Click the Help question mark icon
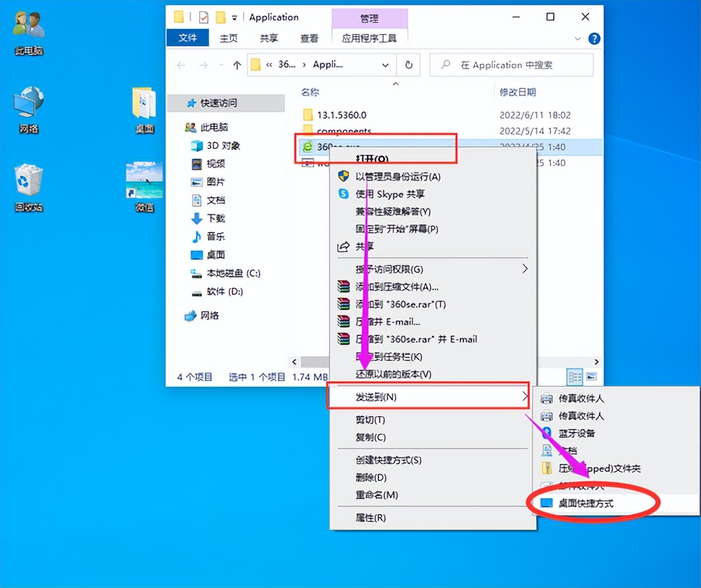Viewport: 701px width, 588px height. point(594,38)
